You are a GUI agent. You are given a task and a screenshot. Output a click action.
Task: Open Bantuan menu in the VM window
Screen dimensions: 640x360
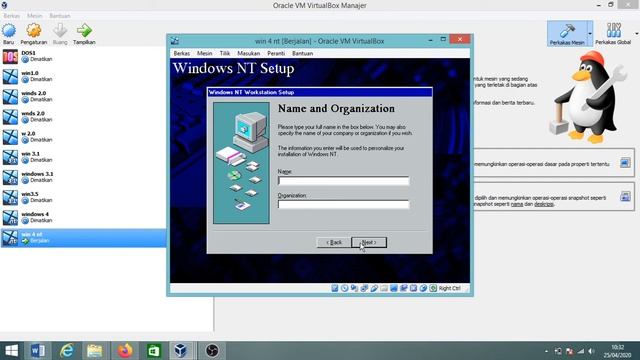coord(302,53)
